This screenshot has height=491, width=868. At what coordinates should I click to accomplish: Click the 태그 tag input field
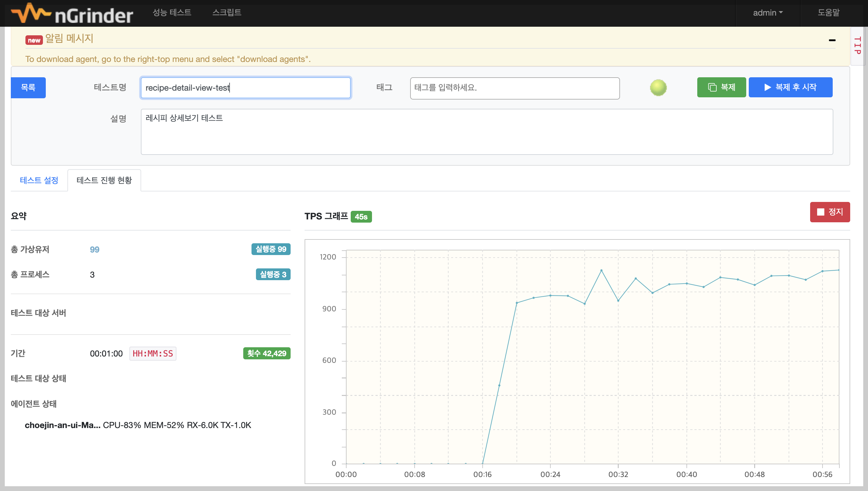(x=514, y=88)
